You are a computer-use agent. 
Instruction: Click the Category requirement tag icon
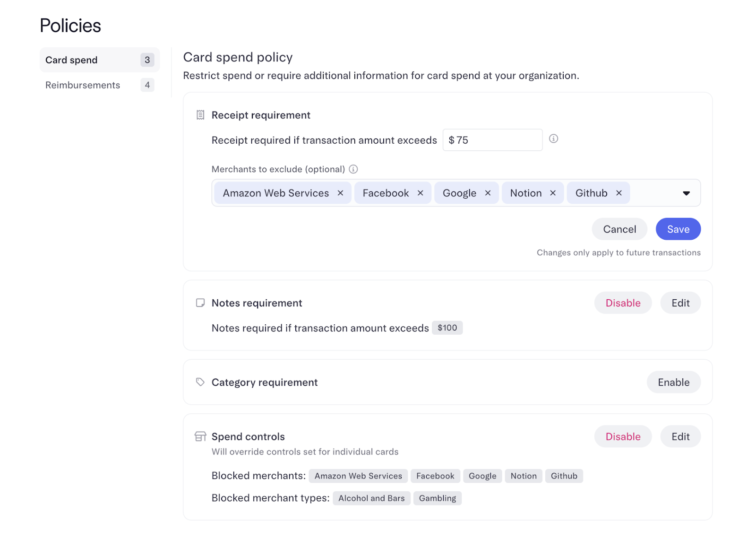pos(200,382)
